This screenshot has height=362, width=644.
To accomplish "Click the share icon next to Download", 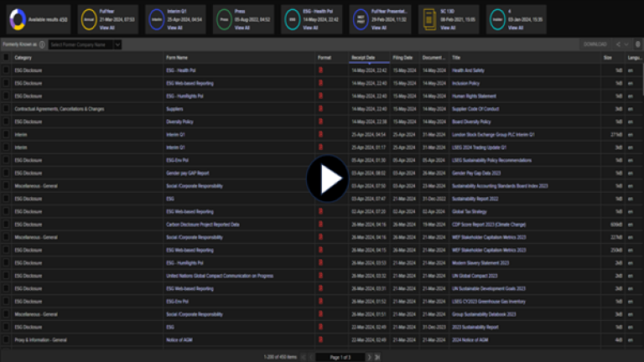I will (618, 44).
